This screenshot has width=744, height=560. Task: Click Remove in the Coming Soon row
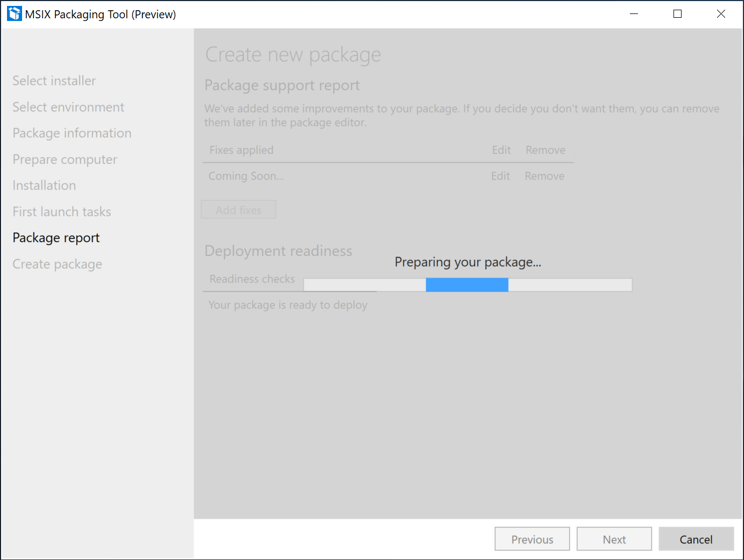click(544, 176)
